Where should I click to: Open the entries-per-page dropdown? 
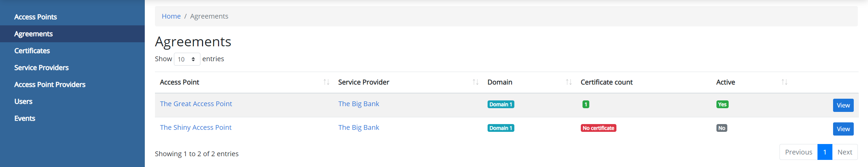click(x=187, y=59)
